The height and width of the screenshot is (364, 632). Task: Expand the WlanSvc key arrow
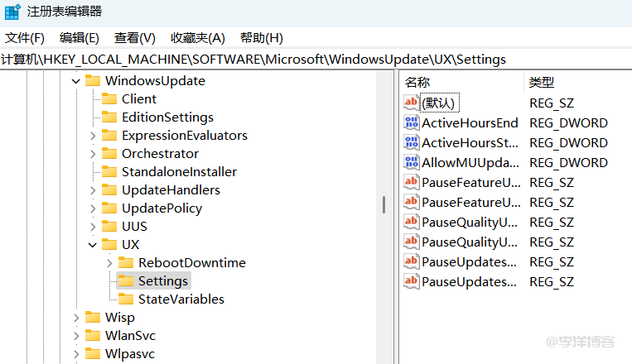(x=76, y=335)
